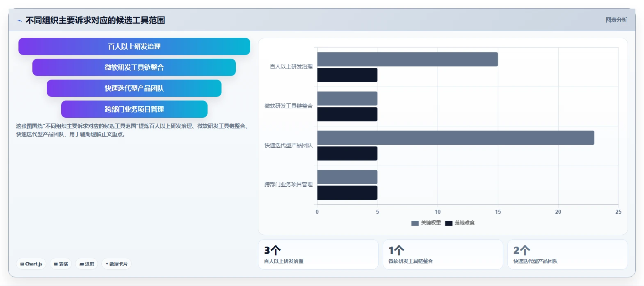Click the 关键权重 gray legend swatch
Screen dimensions: 644x286
[x=415, y=223]
